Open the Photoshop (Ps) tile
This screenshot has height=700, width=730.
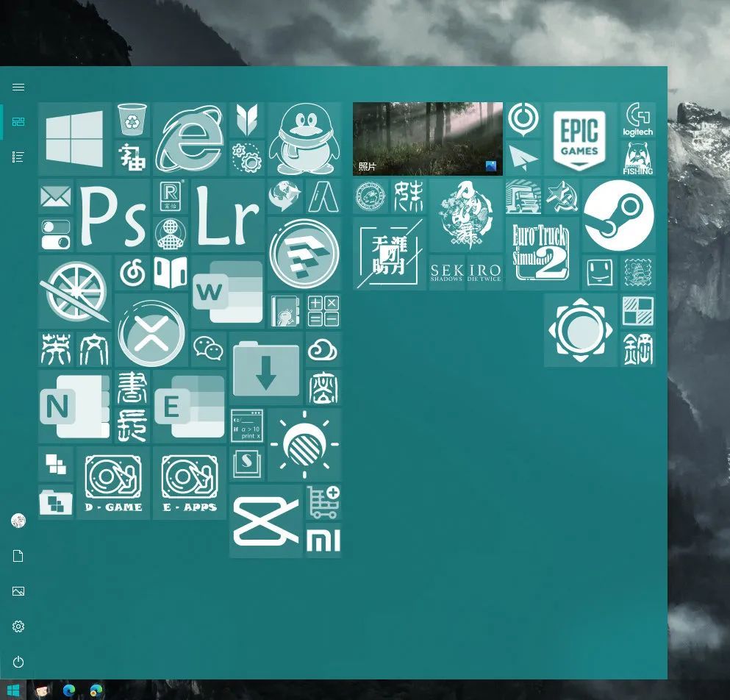pyautogui.click(x=114, y=215)
